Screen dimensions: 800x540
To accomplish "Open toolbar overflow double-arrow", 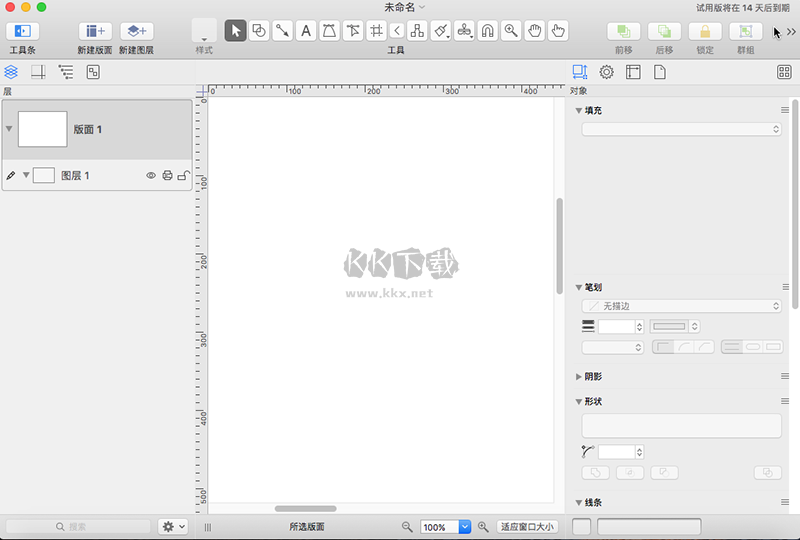I will [791, 32].
